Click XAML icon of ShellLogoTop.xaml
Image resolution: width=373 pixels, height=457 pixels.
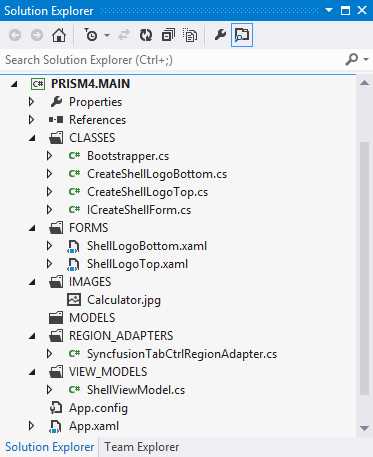click(73, 264)
